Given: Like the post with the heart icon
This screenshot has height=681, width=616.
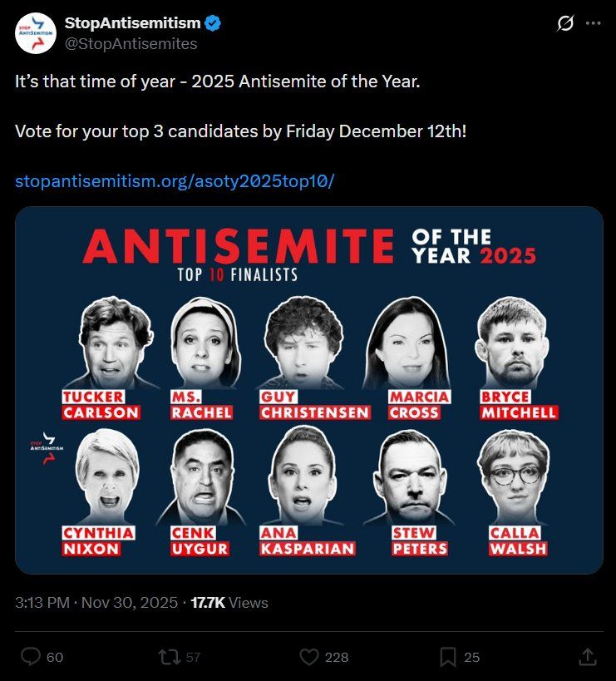Looking at the screenshot, I should tap(308, 657).
